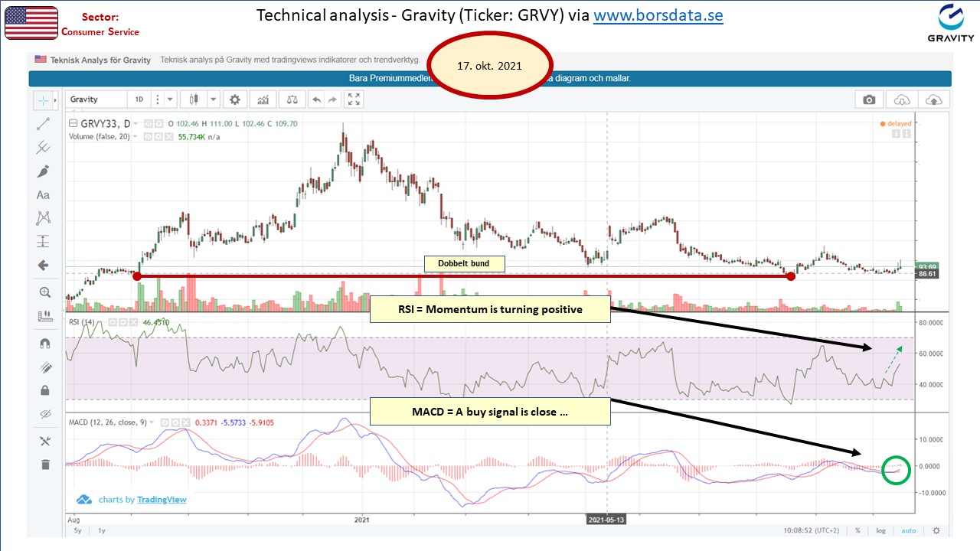The height and width of the screenshot is (551, 980).
Task: Click the load chart cloud download icon
Action: tap(902, 99)
